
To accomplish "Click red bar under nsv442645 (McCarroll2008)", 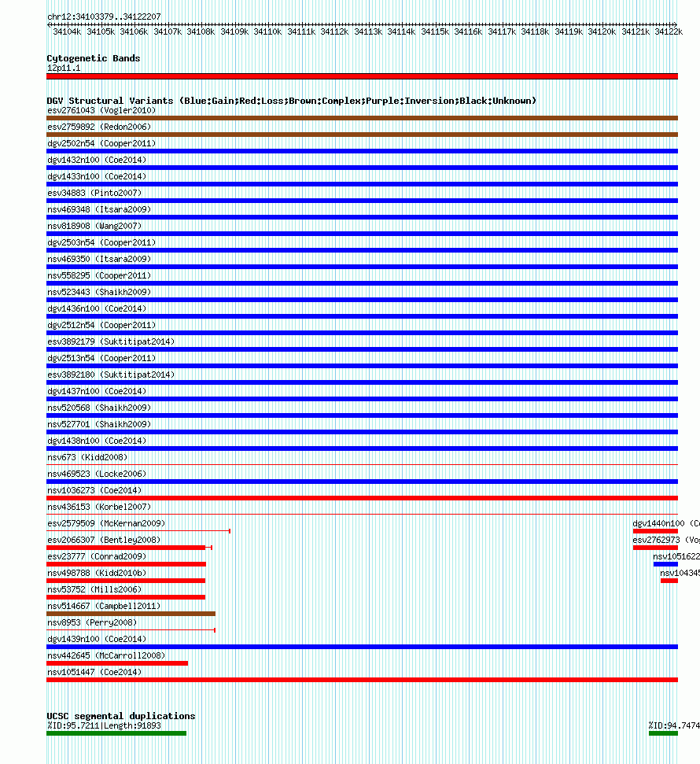I will (x=117, y=663).
